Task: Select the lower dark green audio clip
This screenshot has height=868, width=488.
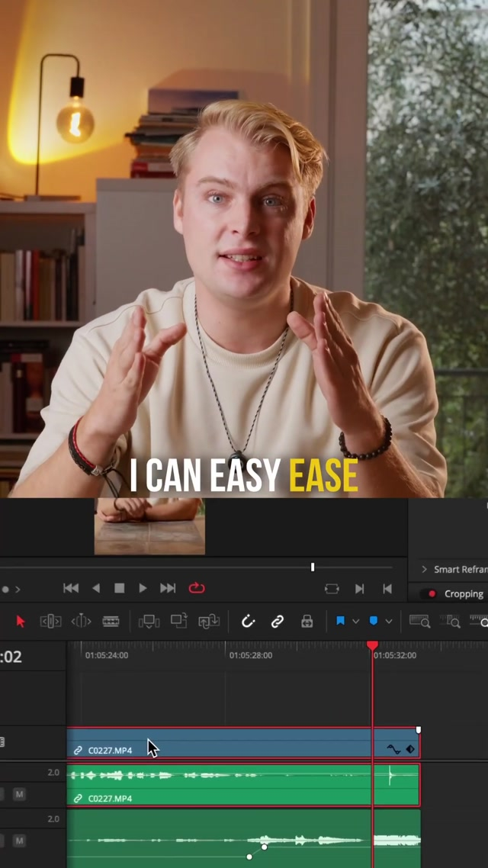Action: (243, 839)
